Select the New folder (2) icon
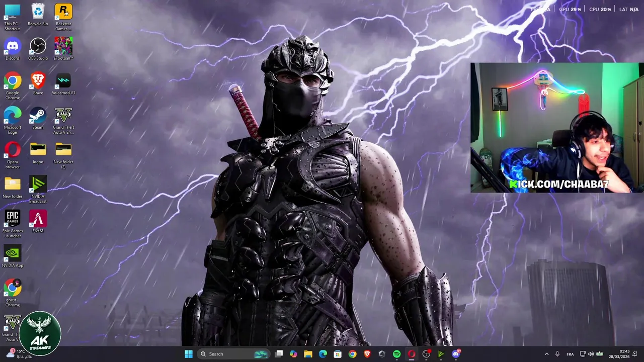This screenshot has height=362, width=644. point(63,155)
